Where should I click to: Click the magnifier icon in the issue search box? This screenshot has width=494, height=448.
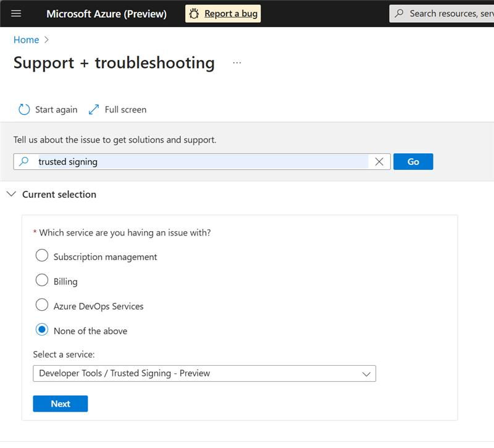coord(23,161)
